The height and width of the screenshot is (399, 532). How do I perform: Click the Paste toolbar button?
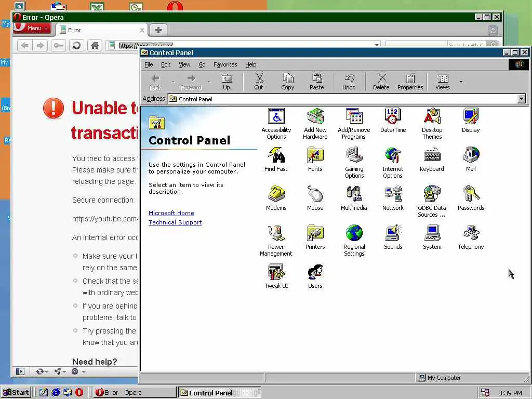[317, 82]
